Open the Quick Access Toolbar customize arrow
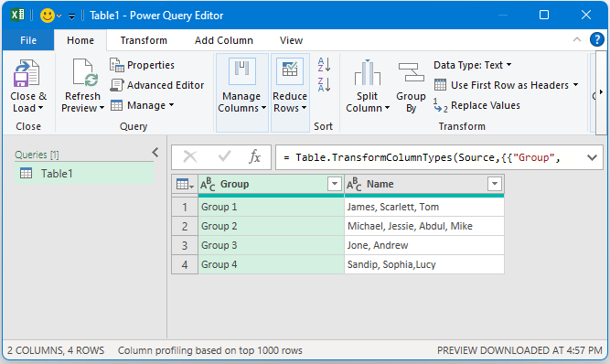This screenshot has height=364, width=610. [x=71, y=16]
